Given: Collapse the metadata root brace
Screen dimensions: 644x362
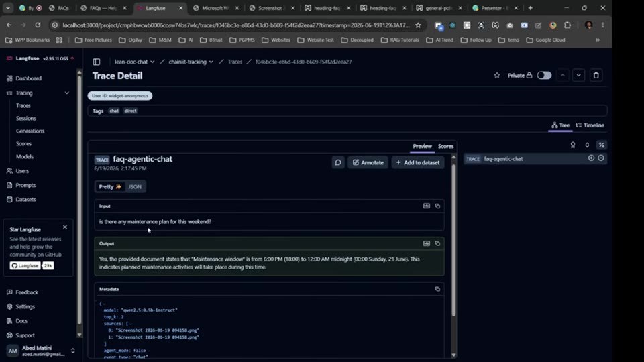Looking at the screenshot, I should pyautogui.click(x=104, y=304).
